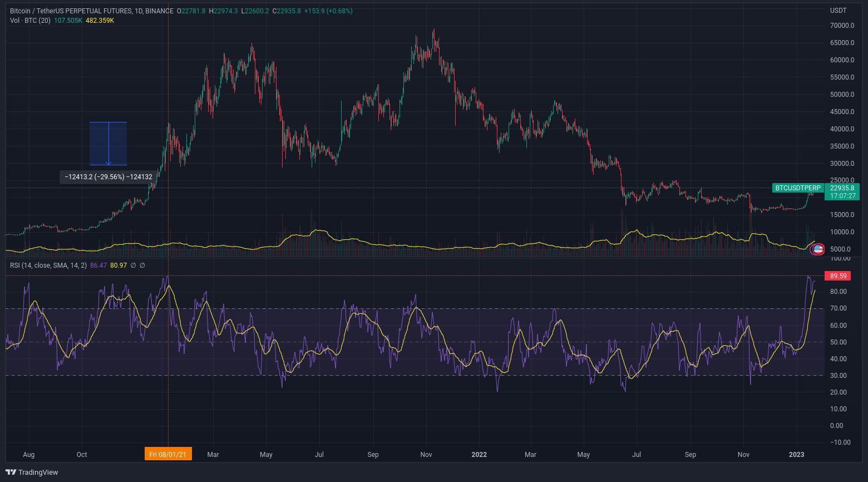Click the 15000.0 price axis label
The image size is (868, 482).
click(x=842, y=215)
